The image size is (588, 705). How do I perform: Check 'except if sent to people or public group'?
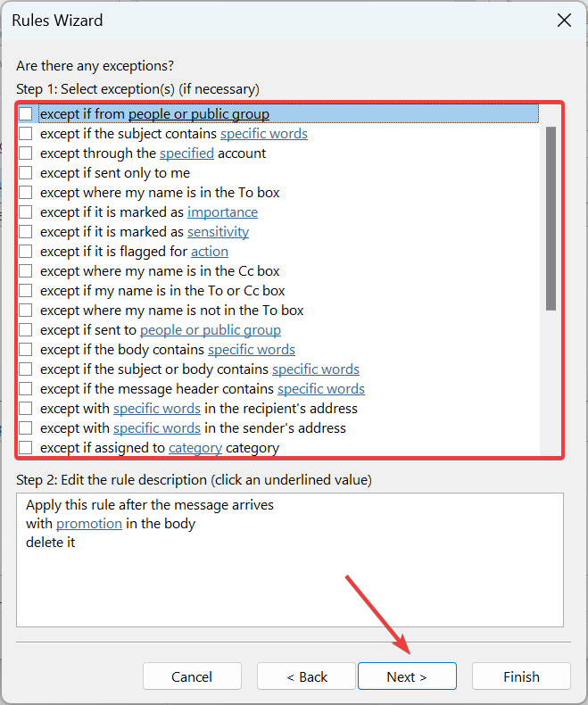pos(26,329)
